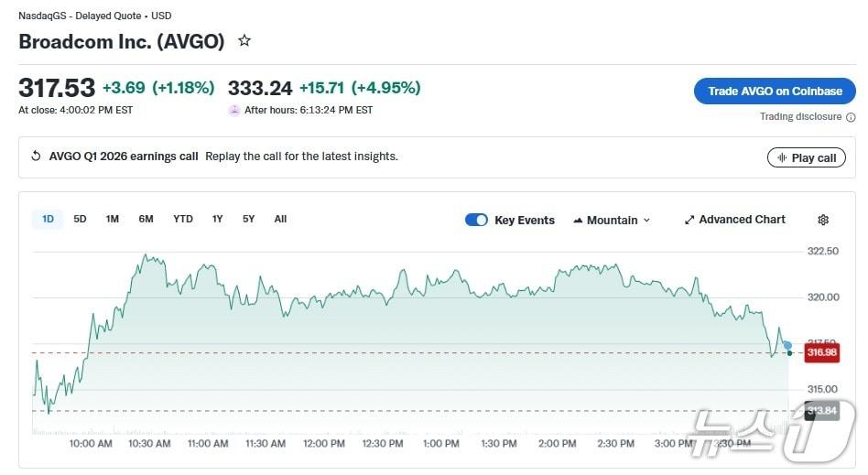This screenshot has height=475, width=868.
Task: Select the 1M chart range
Action: pyautogui.click(x=112, y=219)
